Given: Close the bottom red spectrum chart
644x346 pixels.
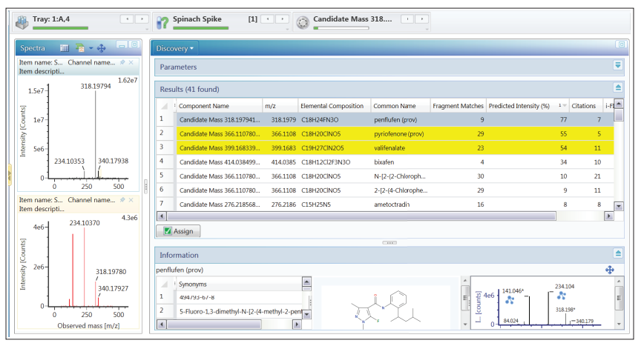Looking at the screenshot, I should (x=131, y=199).
